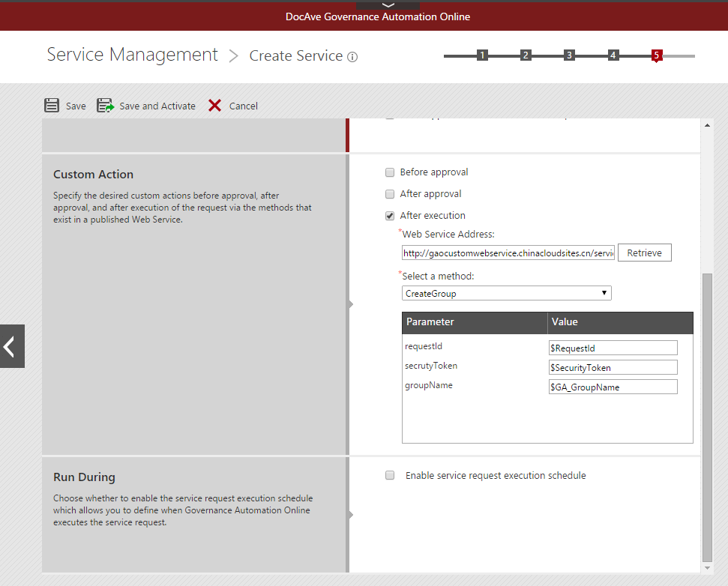
Task: Expand the top header chevron
Action: pyautogui.click(x=388, y=5)
